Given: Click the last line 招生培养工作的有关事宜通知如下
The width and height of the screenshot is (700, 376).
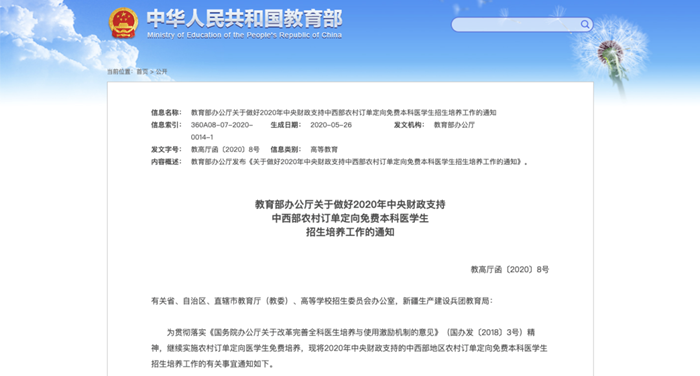Looking at the screenshot, I should 212,364.
